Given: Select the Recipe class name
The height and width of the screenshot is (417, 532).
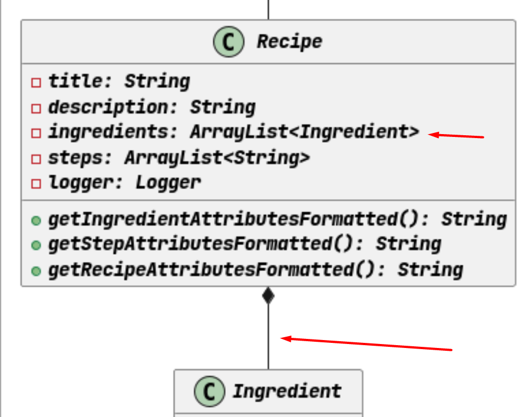Looking at the screenshot, I should [289, 42].
